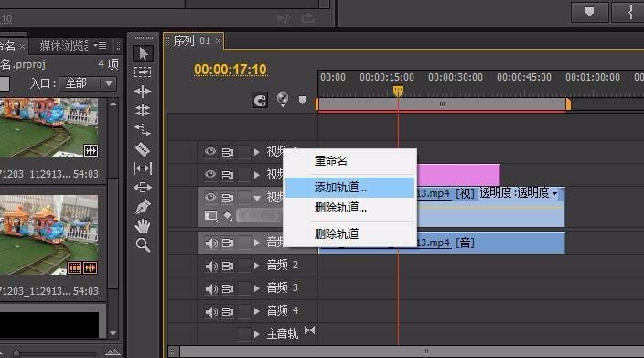Image resolution: width=644 pixels, height=358 pixels.
Task: Hide the top video track with eye icon
Action: point(210,152)
